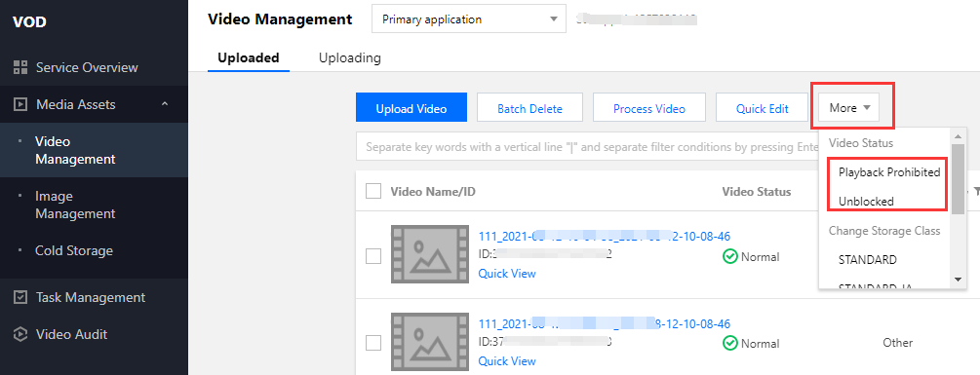
Task: Open the second video name link
Action: [605, 323]
